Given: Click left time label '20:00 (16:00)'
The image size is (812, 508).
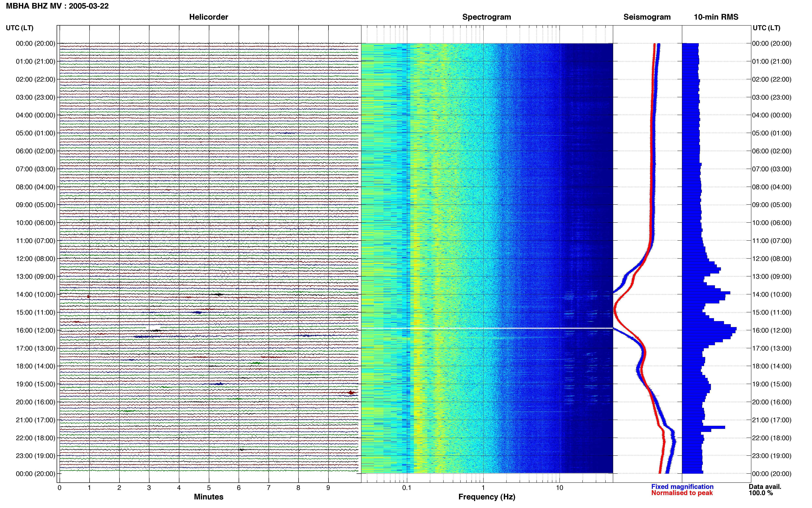Looking at the screenshot, I should (x=36, y=402).
